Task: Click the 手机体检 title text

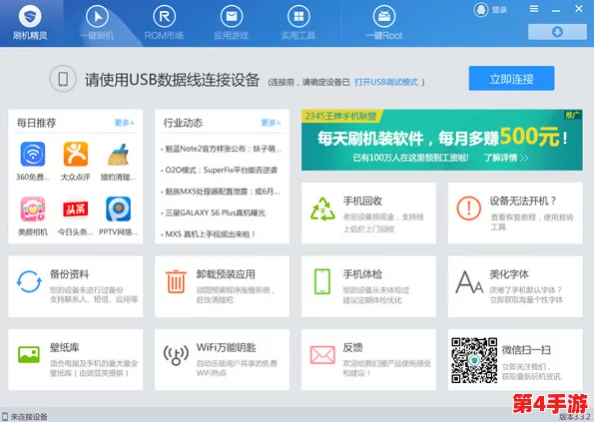Action: (x=363, y=274)
